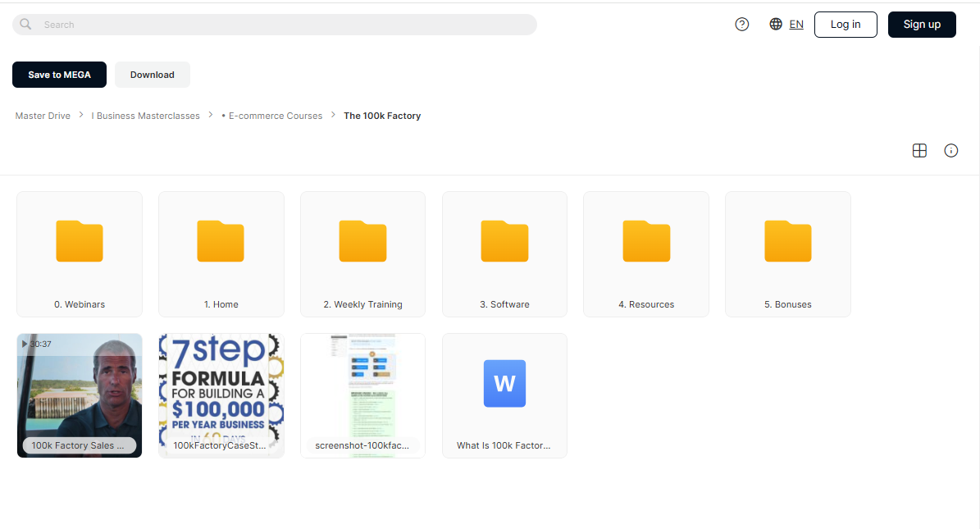Click the 30:37 video duration badge

point(37,344)
